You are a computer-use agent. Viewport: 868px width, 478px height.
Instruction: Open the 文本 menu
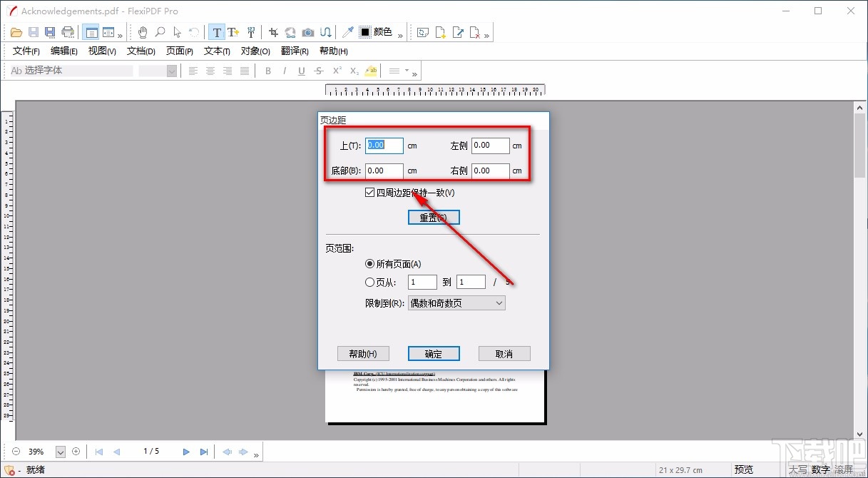217,51
